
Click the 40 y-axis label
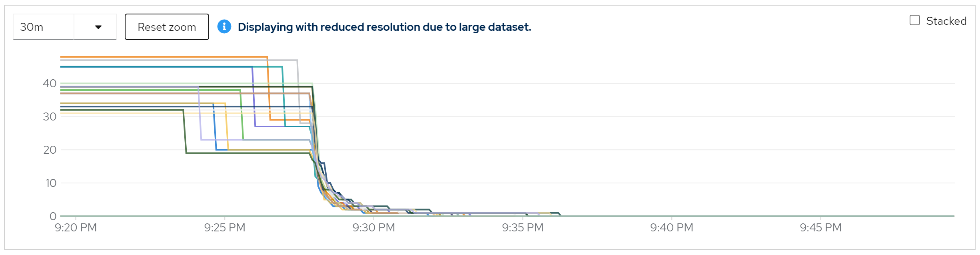pyautogui.click(x=50, y=84)
